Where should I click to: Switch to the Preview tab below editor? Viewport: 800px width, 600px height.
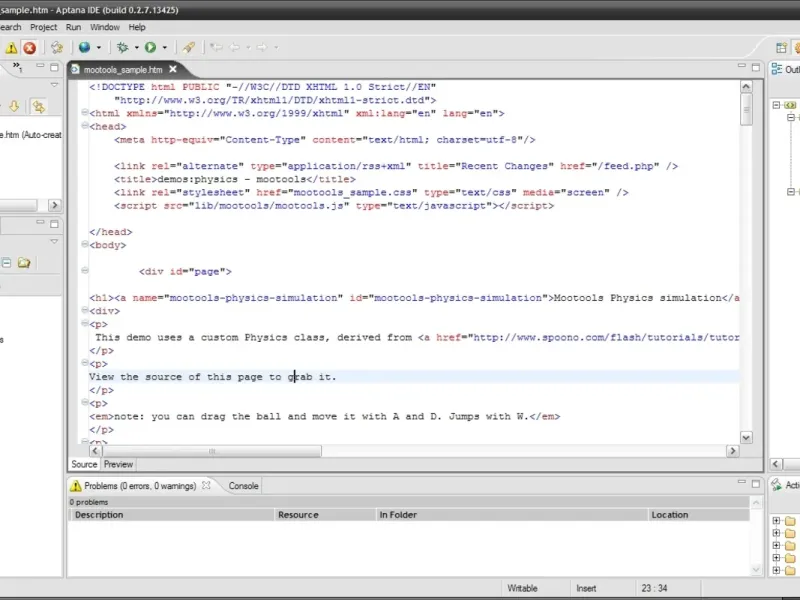[118, 464]
